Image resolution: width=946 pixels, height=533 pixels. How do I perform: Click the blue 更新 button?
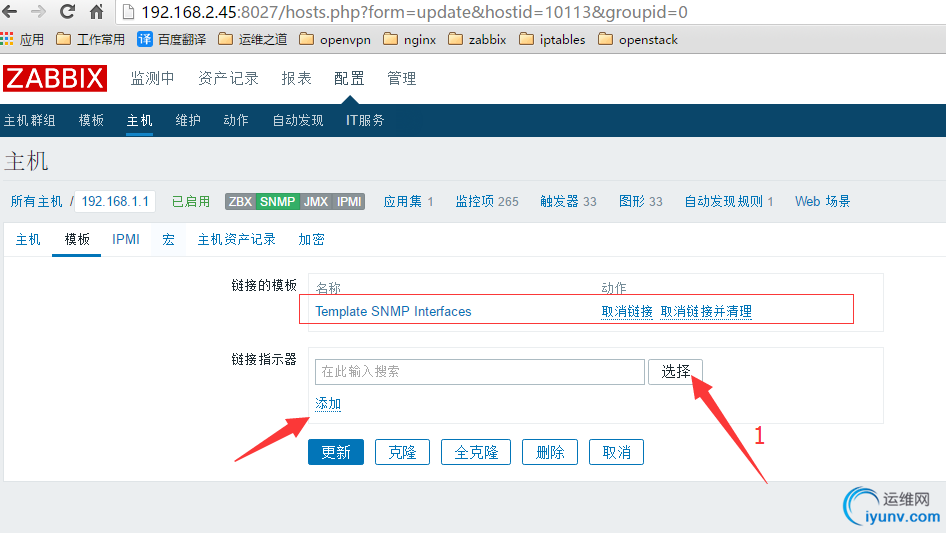pos(336,452)
